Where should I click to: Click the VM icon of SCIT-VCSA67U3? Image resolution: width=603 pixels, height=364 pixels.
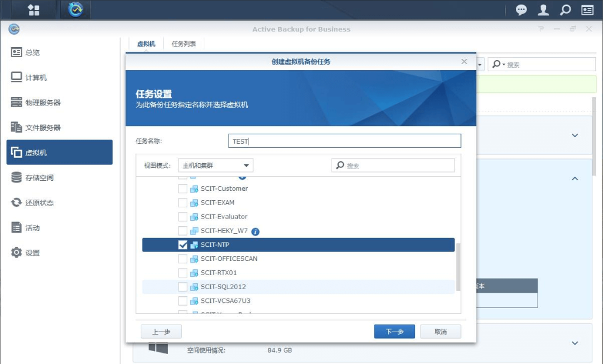(194, 301)
